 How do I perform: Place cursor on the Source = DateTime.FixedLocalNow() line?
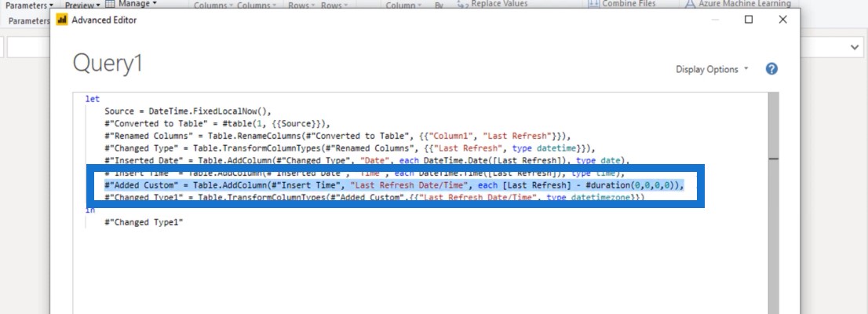point(188,111)
